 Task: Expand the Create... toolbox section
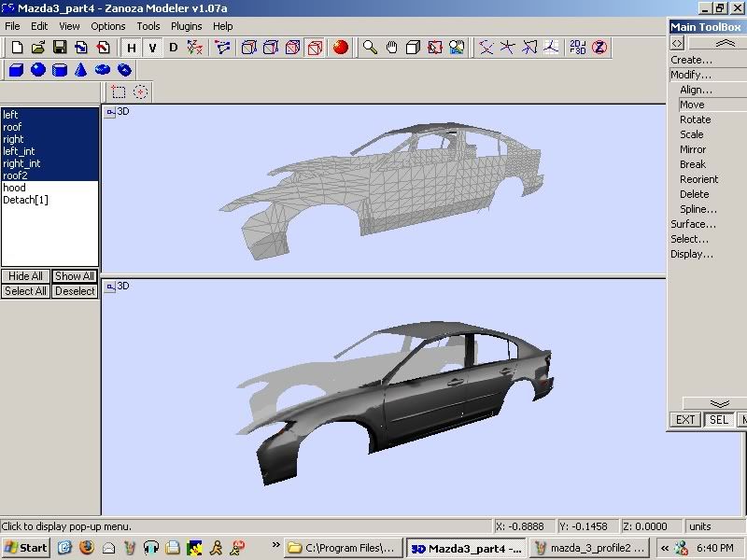pyautogui.click(x=691, y=60)
